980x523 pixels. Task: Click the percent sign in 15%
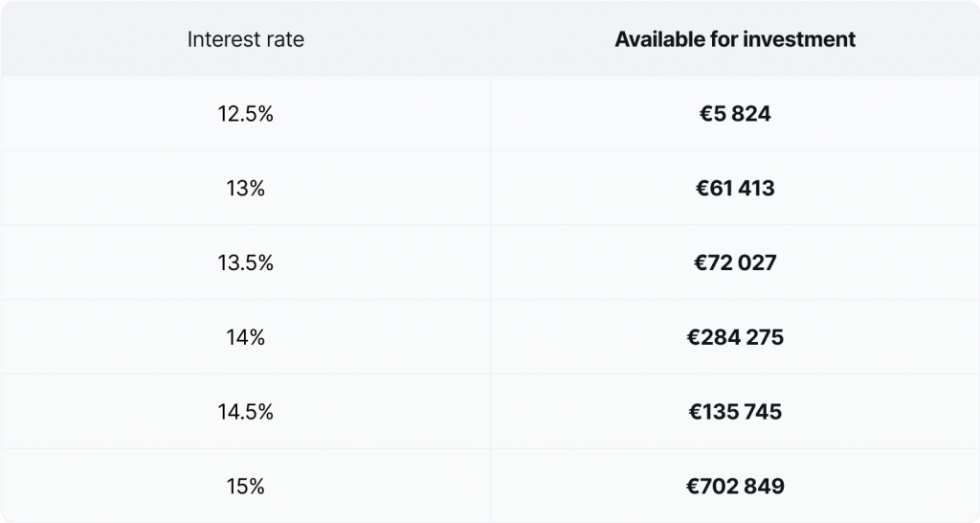[256, 486]
